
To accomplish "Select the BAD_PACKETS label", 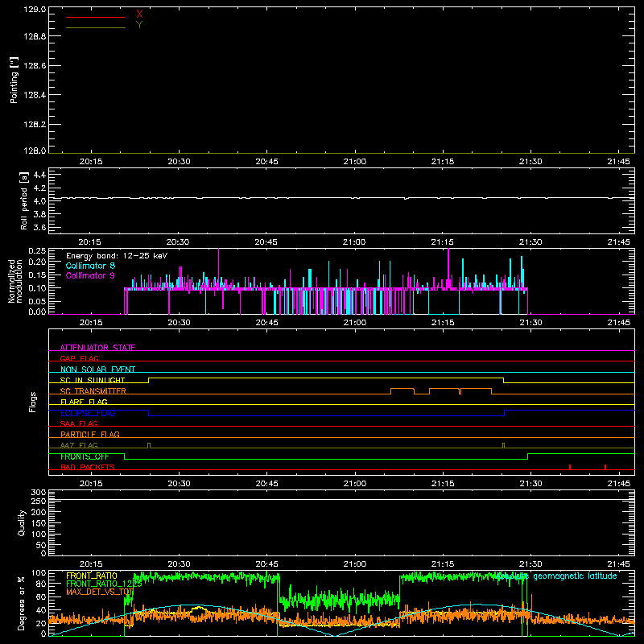I will coord(88,467).
